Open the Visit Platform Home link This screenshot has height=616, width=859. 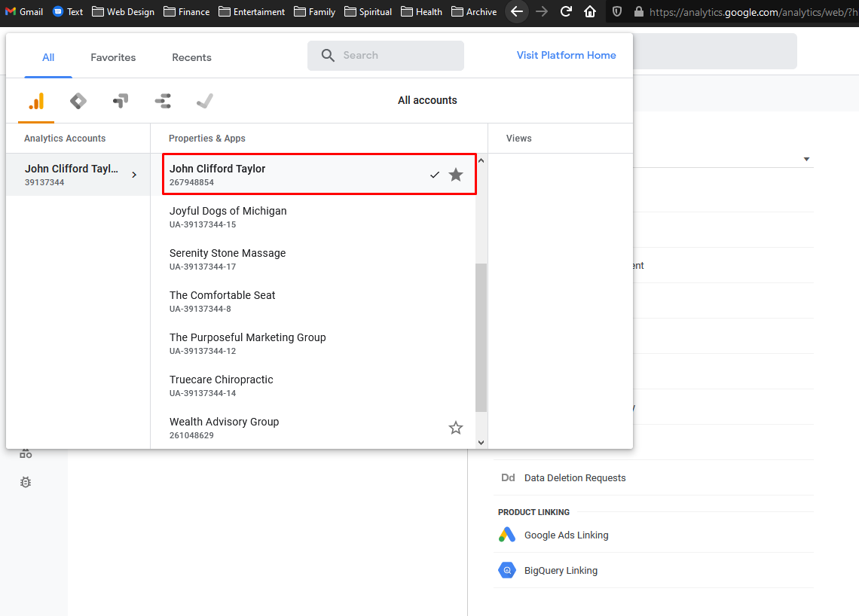tap(566, 55)
